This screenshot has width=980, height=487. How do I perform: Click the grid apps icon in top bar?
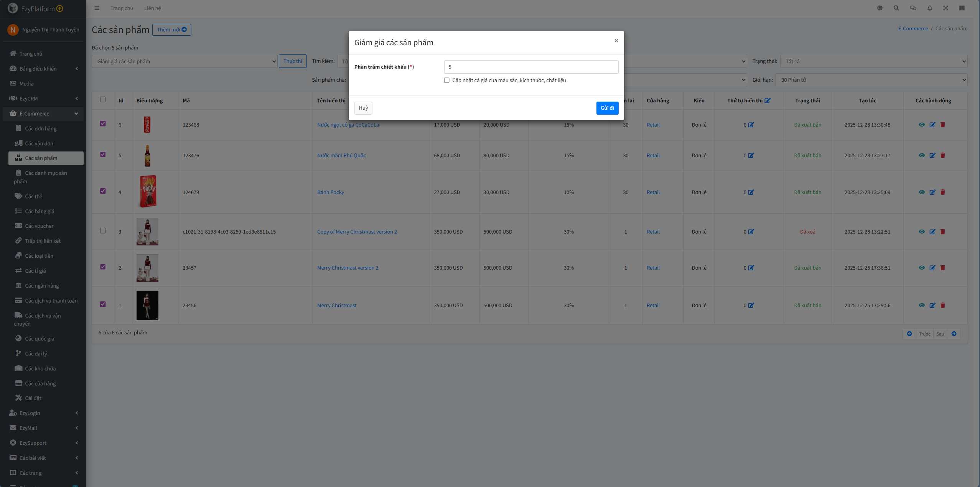[962, 8]
